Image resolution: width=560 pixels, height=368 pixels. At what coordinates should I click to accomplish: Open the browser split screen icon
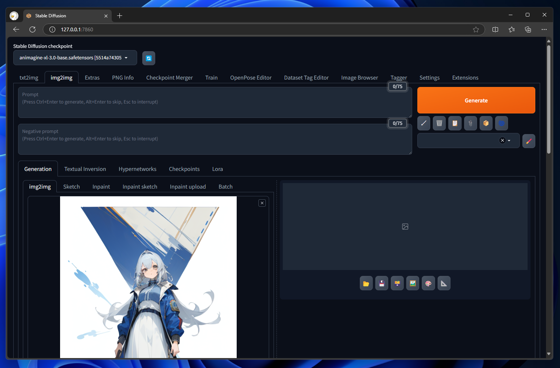tap(495, 30)
